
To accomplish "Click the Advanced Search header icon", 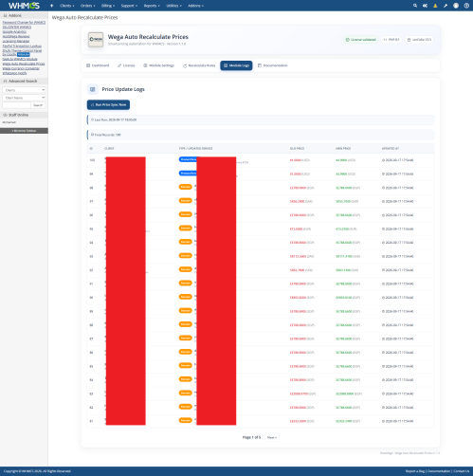I will (5, 82).
